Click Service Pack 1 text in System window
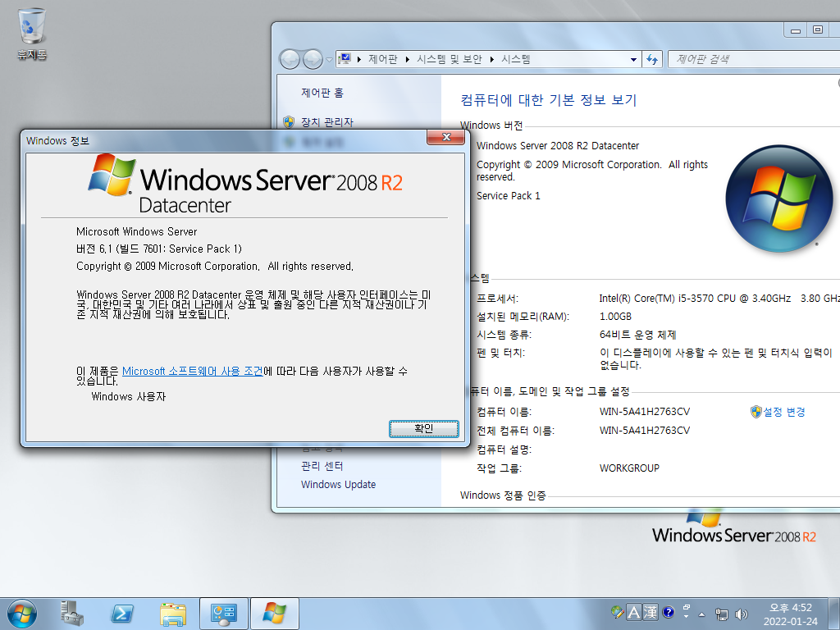The height and width of the screenshot is (630, 840). click(509, 195)
